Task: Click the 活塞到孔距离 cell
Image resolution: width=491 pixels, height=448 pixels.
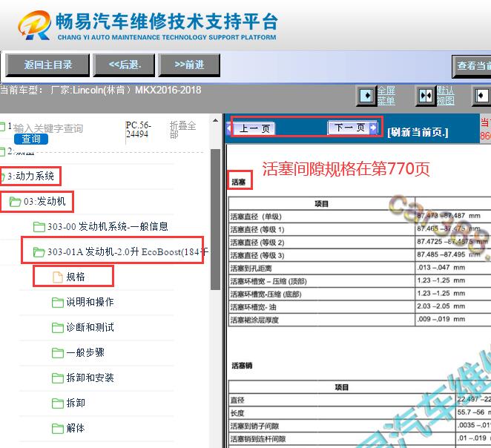Action: pos(322,269)
